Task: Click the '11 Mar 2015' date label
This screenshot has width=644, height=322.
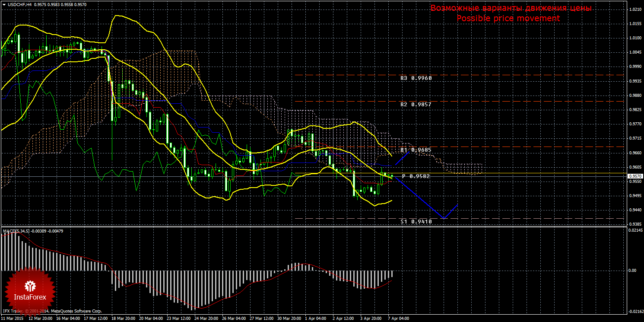Action: [x=13, y=319]
